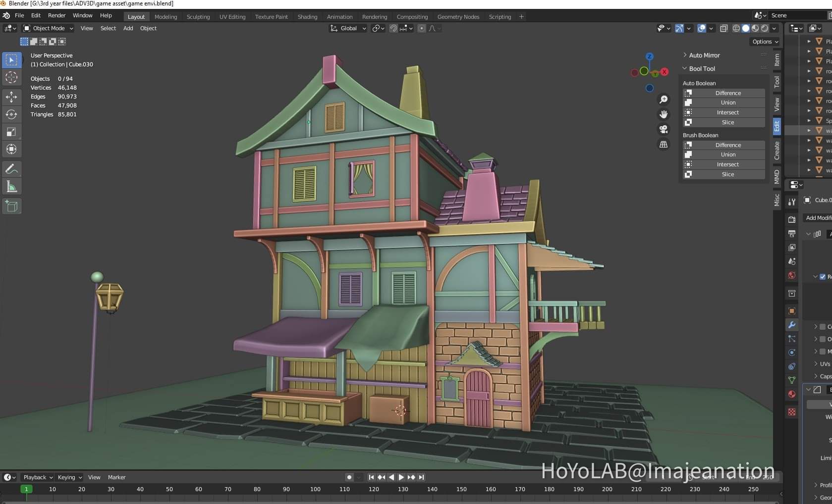Expand the Auto Mirror panel
Viewport: 832px width, 504px height.
702,55
